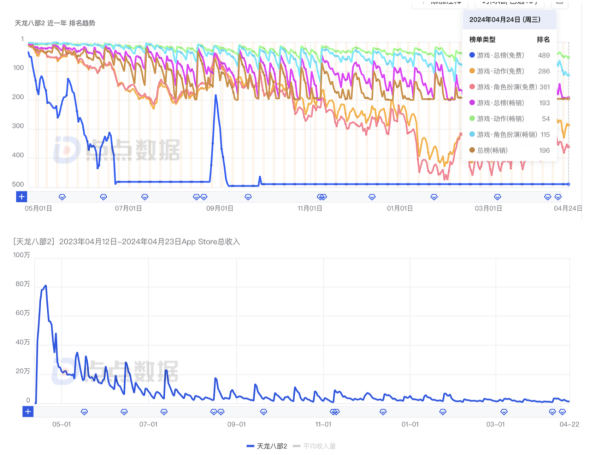Click the green dot beside 游戏-动作(畅销)

472,118
